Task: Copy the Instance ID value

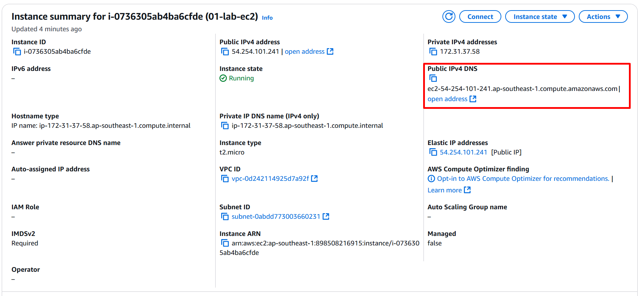Action: [17, 52]
